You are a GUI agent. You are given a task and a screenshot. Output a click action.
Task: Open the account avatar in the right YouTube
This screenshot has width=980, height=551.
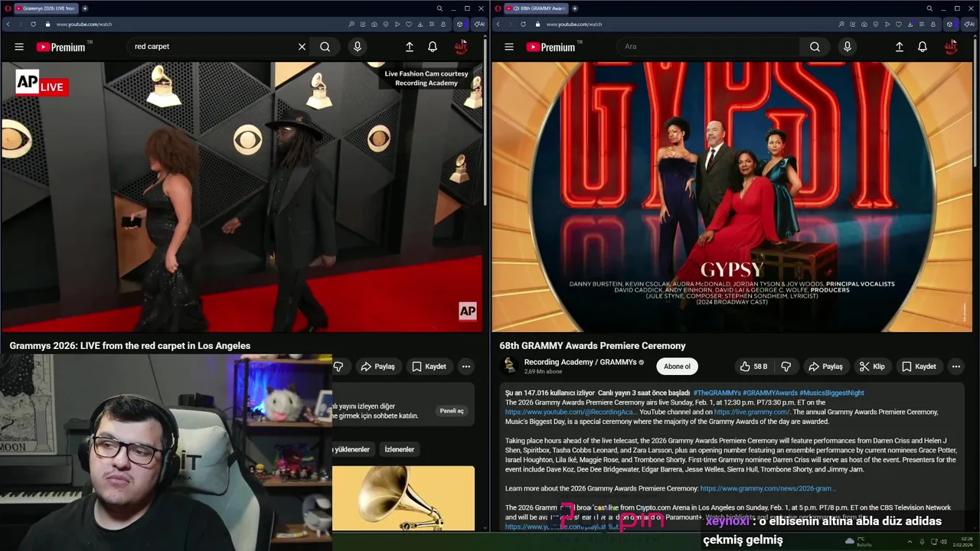click(x=951, y=47)
